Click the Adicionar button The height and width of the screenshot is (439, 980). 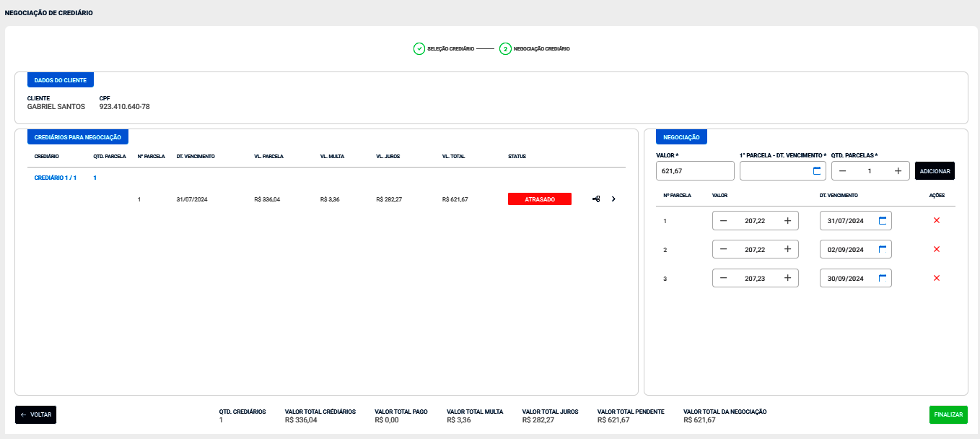(x=935, y=171)
